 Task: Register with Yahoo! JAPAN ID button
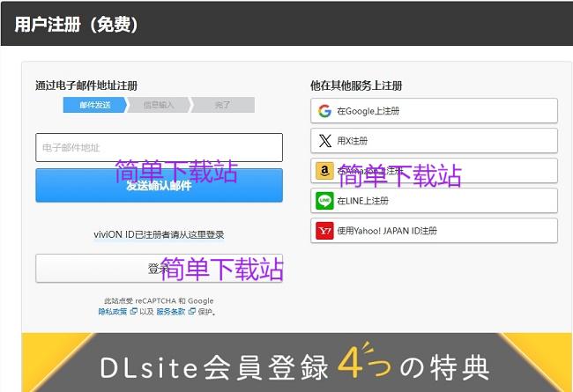[434, 231]
